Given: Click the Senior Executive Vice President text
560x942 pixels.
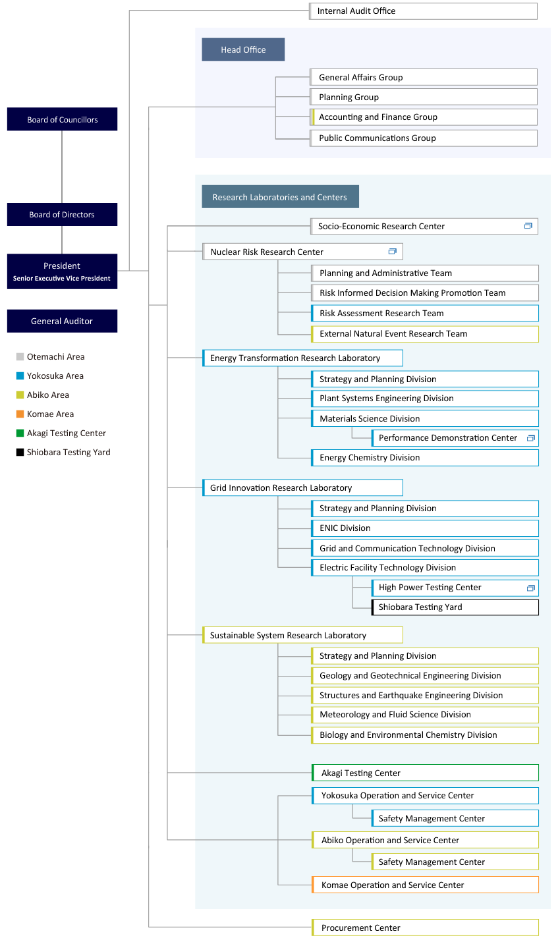Looking at the screenshot, I should pyautogui.click(x=62, y=279).
